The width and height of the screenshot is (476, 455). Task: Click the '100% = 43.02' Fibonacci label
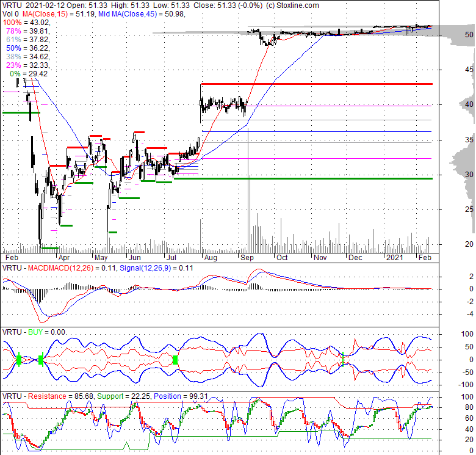click(x=26, y=23)
